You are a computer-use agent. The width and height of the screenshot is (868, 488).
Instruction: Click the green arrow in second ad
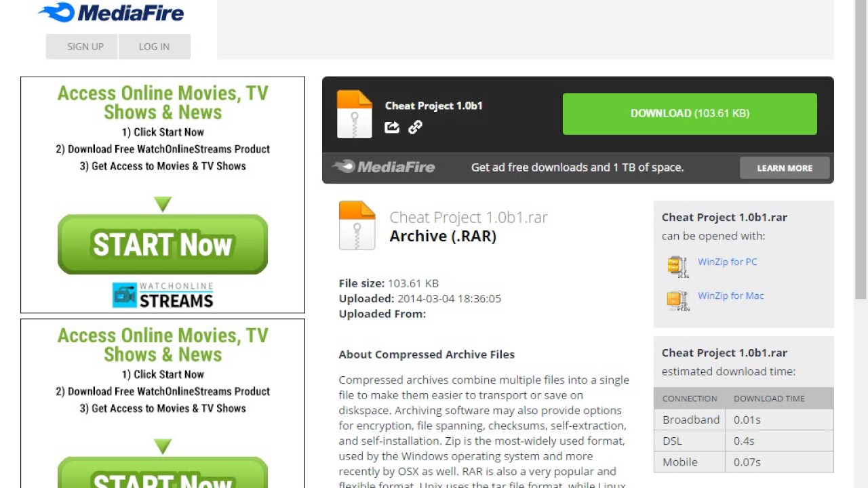[163, 446]
